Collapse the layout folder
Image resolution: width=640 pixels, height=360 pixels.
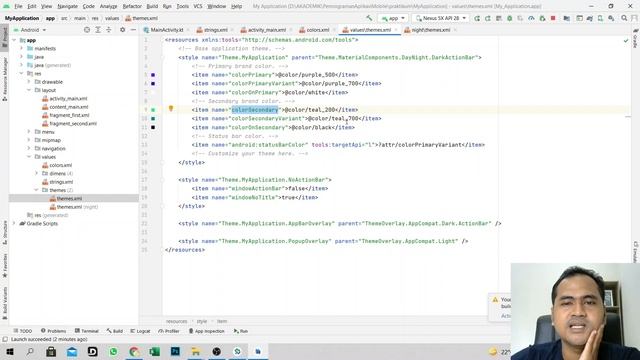tap(29, 90)
